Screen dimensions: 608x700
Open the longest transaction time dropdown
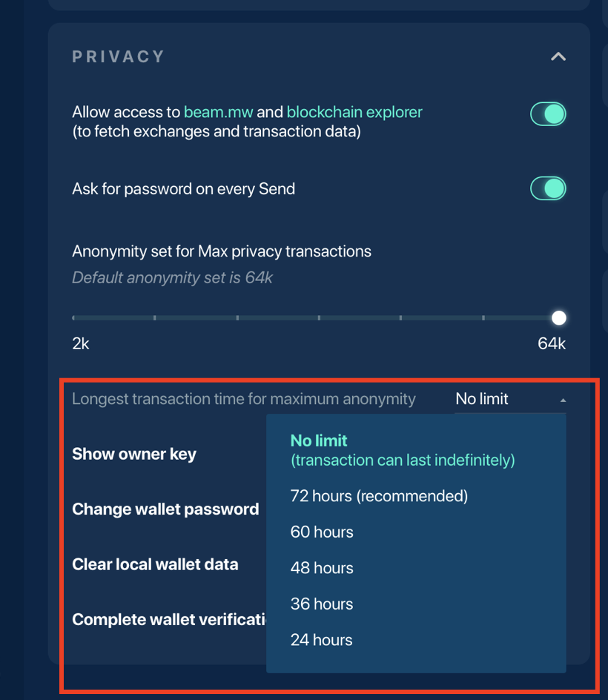[x=510, y=398]
